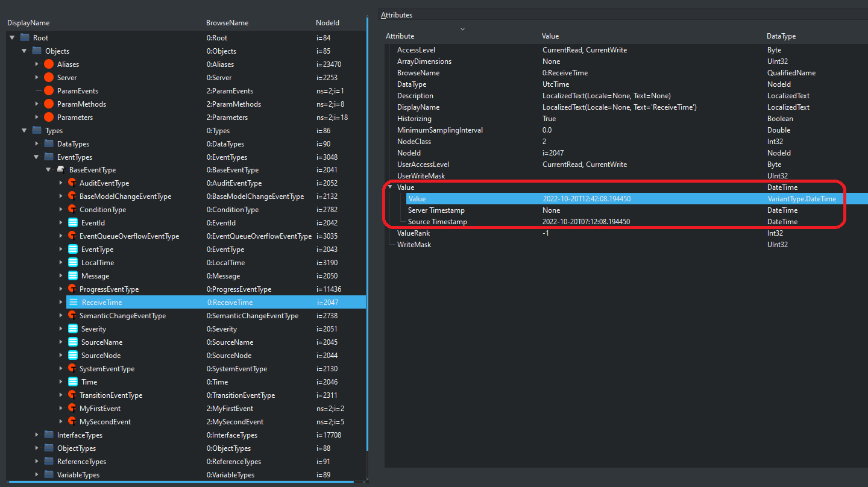Image resolution: width=868 pixels, height=487 pixels.
Task: Expand the ReferenceTypes node arrow
Action: [37, 462]
